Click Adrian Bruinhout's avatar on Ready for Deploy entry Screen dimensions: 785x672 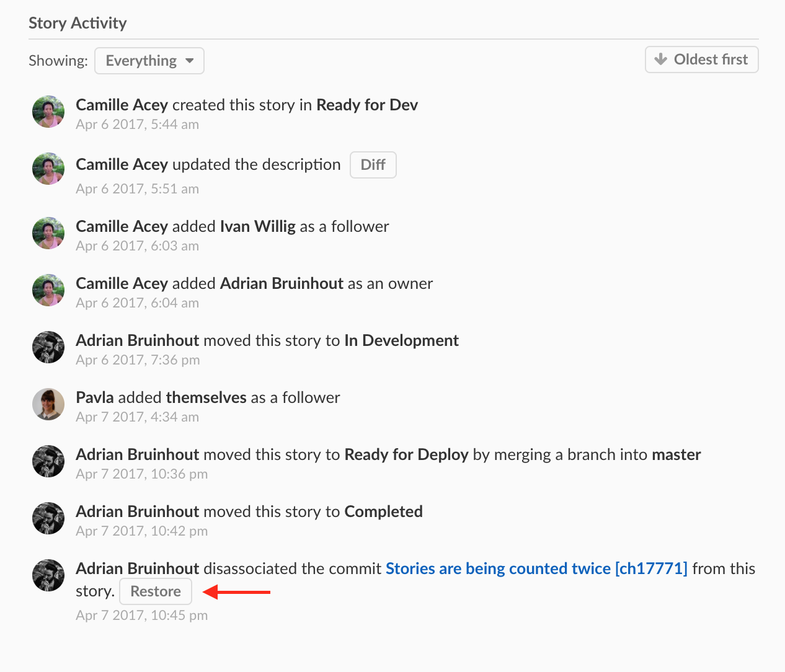(48, 461)
